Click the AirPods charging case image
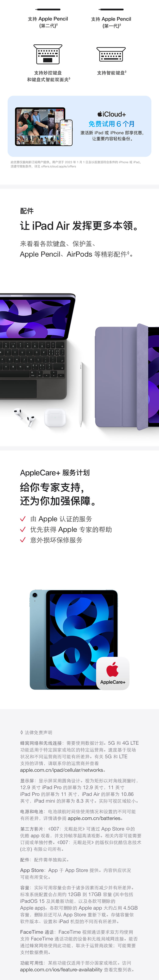The height and width of the screenshot is (980, 159). coord(55,417)
